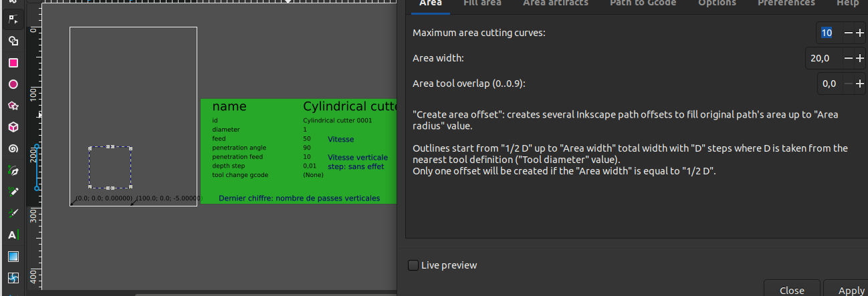Viewport: 868px width, 296px height.
Task: Open the Preferences tab
Action: coord(786,3)
